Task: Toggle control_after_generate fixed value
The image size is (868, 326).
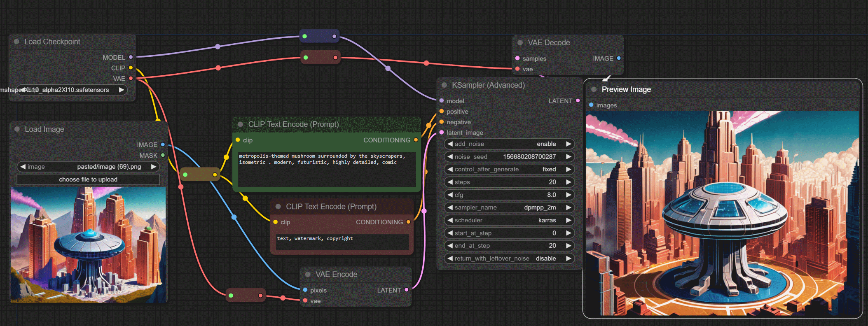Action: pos(509,169)
